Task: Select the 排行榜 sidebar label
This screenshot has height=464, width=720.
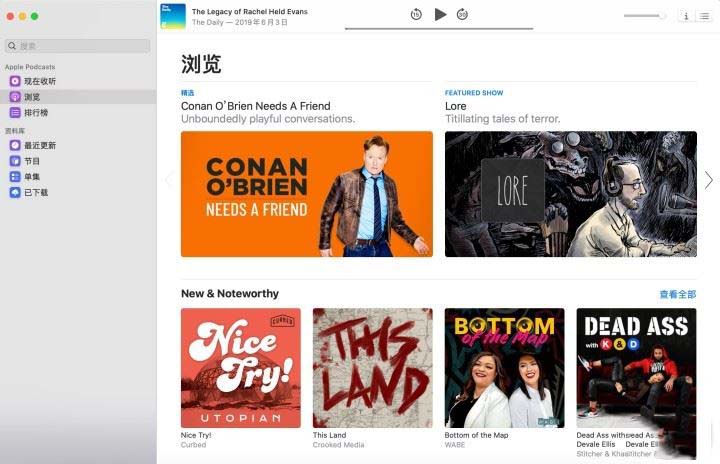Action: click(36, 113)
